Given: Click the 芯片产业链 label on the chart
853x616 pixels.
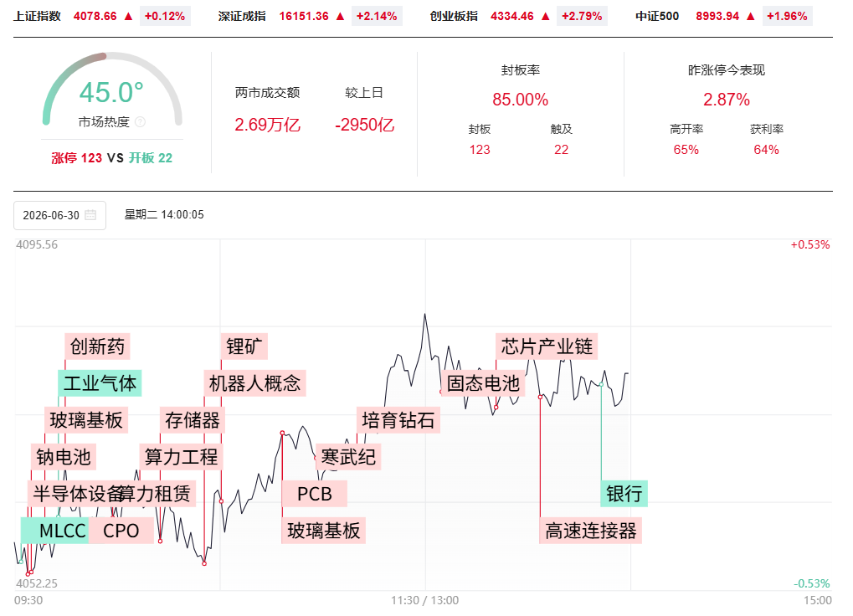Looking at the screenshot, I should coord(547,346).
